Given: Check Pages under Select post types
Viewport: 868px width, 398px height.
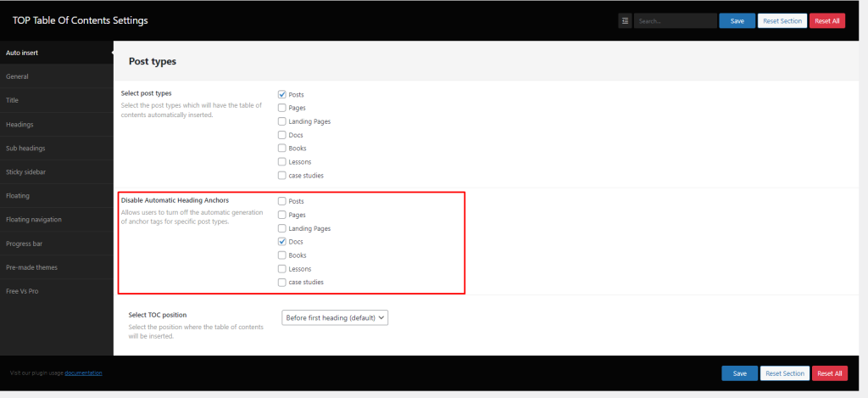Looking at the screenshot, I should (281, 108).
